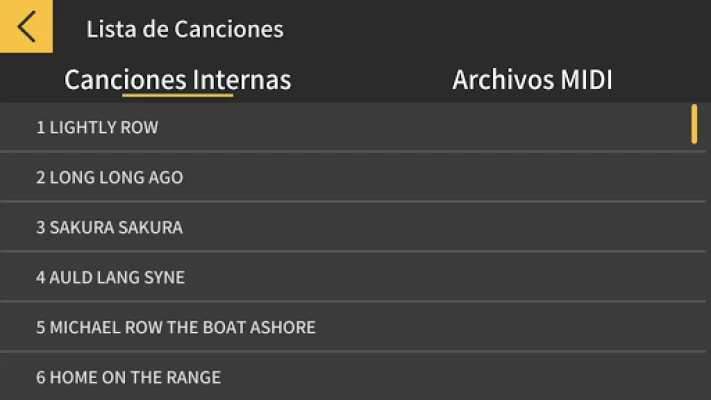Click the Lista de Canciones header title
The height and width of the screenshot is (400, 711).
point(185,29)
